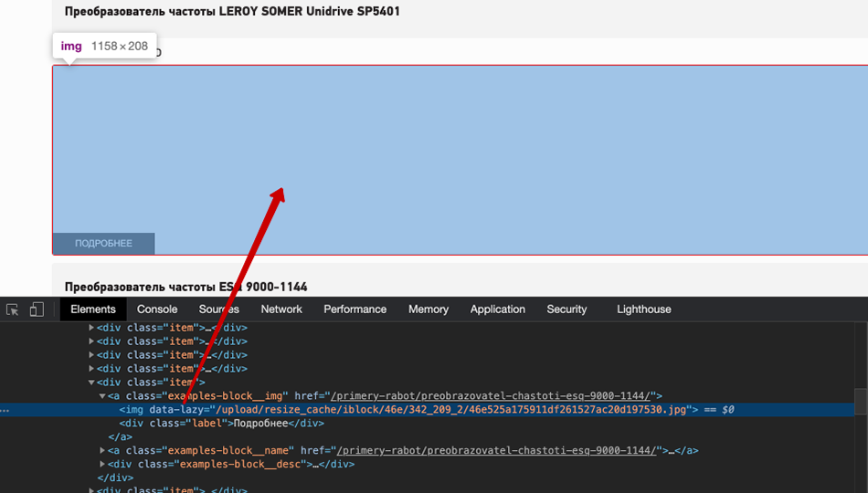Expand the fourth collapsed div item node
This screenshot has width=868, height=493.
click(x=91, y=369)
